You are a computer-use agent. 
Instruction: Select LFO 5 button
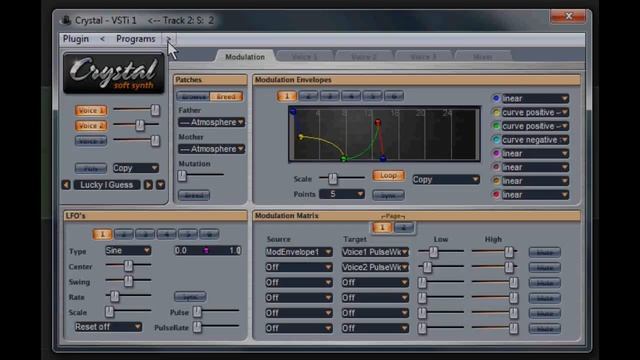[188, 234]
